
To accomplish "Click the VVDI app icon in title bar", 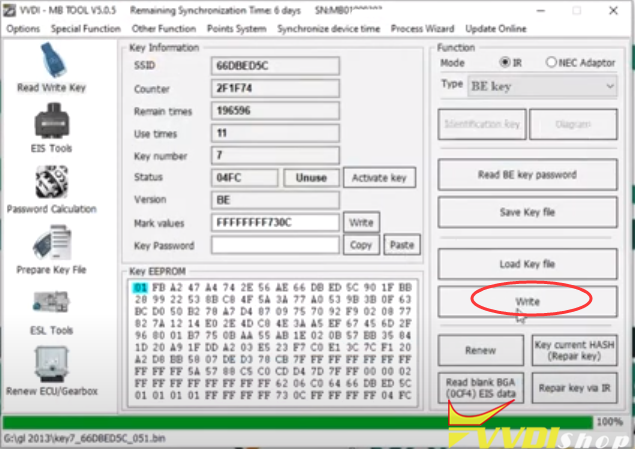I will click(x=9, y=11).
